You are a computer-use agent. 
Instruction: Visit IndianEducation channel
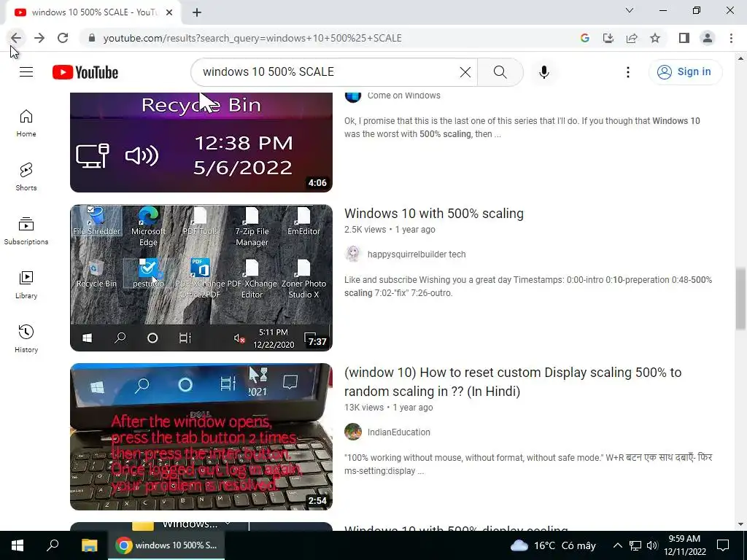[399, 432]
